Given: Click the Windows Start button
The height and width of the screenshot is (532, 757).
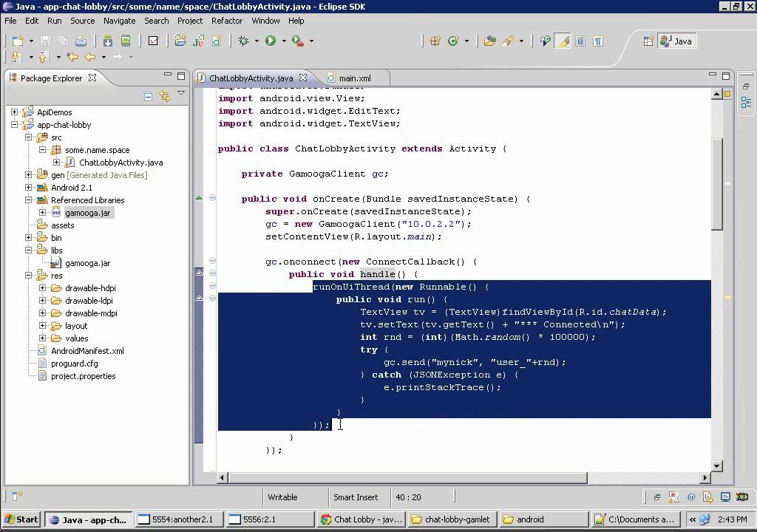Looking at the screenshot, I should pos(21,519).
